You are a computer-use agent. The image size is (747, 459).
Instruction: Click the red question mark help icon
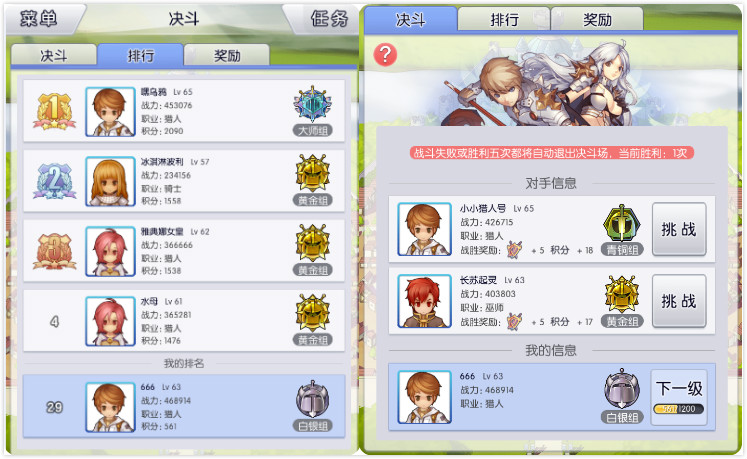385,55
